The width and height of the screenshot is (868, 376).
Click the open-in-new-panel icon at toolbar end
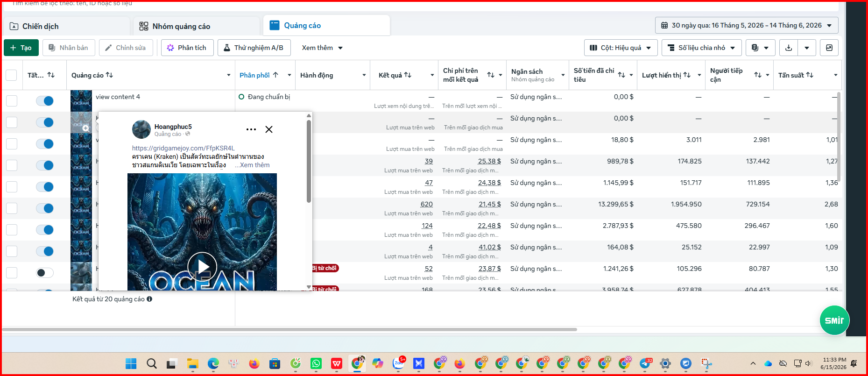tap(829, 48)
